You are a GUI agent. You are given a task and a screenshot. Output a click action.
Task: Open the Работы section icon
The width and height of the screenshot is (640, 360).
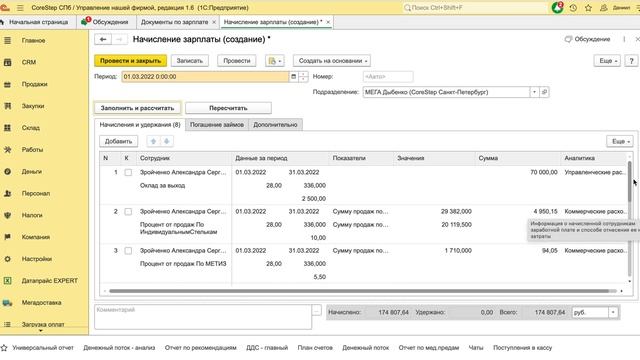(x=7, y=149)
